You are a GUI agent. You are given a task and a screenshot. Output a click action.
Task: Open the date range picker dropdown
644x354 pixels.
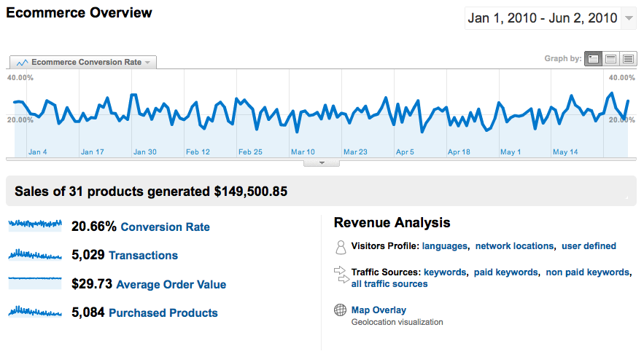coord(629,18)
